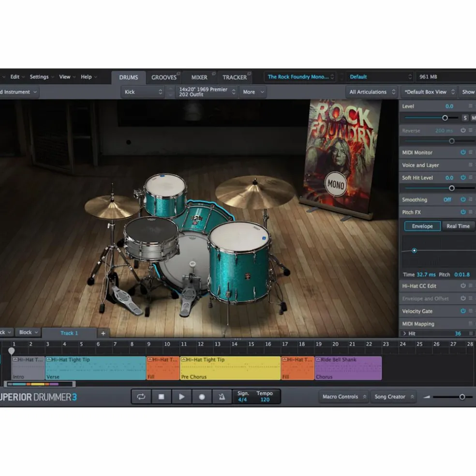This screenshot has height=476, width=476.
Task: Toggle the metronome icon
Action: [x=222, y=397]
